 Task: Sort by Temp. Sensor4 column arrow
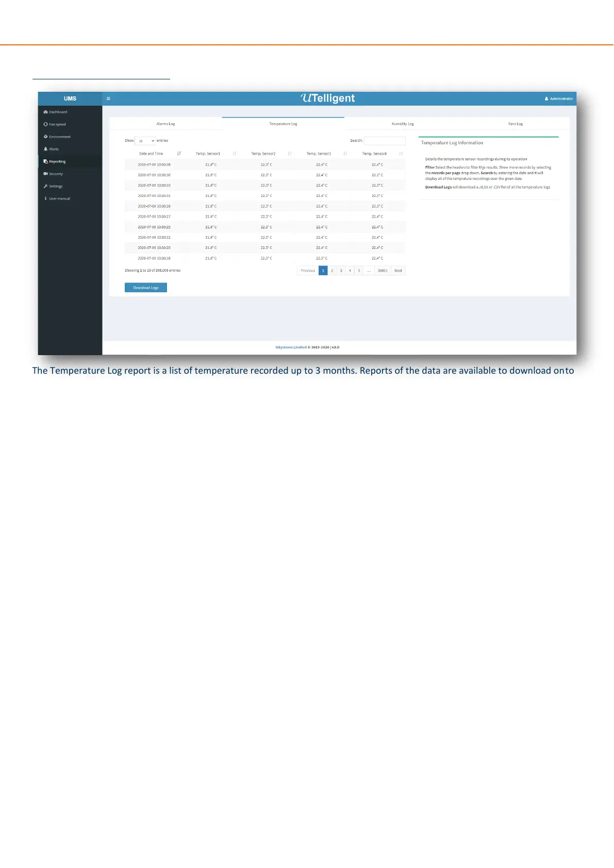401,154
